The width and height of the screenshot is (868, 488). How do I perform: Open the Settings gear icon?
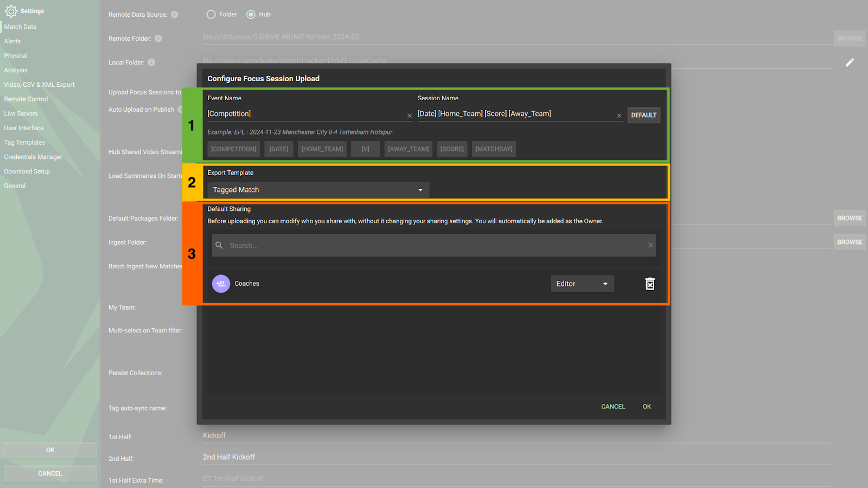11,11
